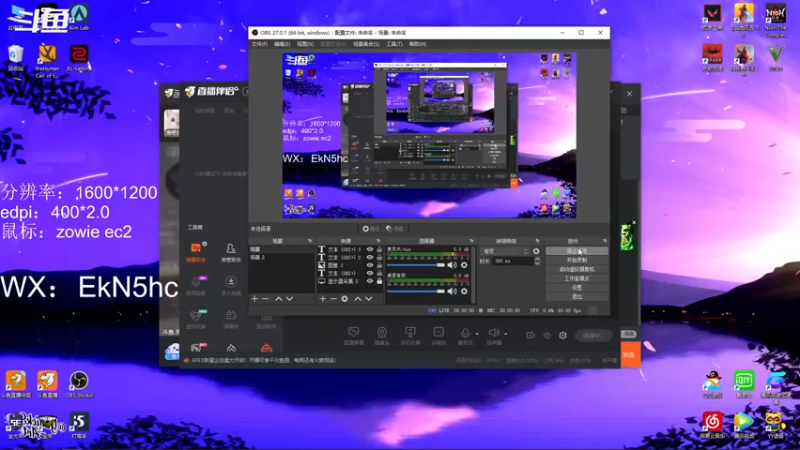This screenshot has height=450, width=800.
Task: Open the scene transition type dropdown
Action: [x=505, y=252]
